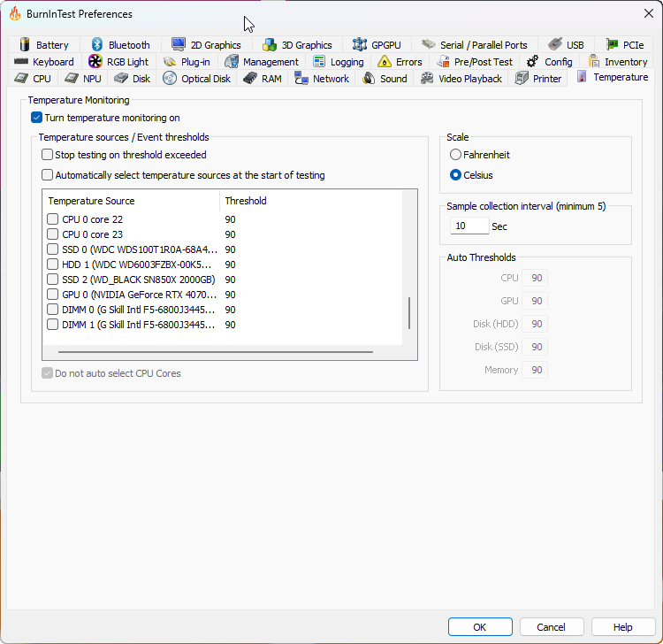Select the Pre/Post Test icon

(x=443, y=61)
